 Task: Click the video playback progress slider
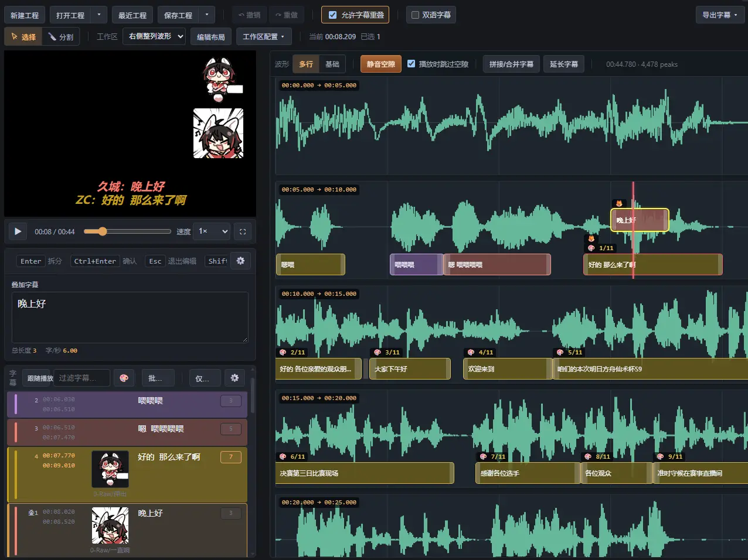tap(127, 231)
